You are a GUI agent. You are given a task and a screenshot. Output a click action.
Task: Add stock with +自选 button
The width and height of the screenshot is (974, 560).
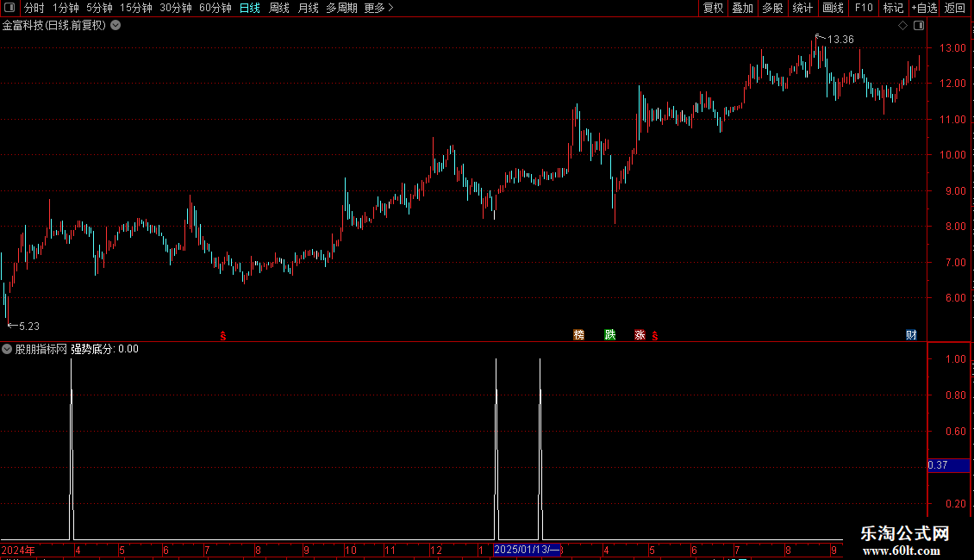tap(924, 8)
